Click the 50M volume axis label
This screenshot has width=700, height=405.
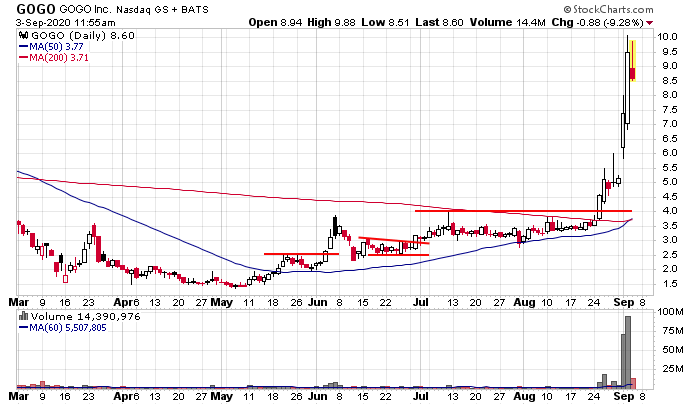click(673, 350)
